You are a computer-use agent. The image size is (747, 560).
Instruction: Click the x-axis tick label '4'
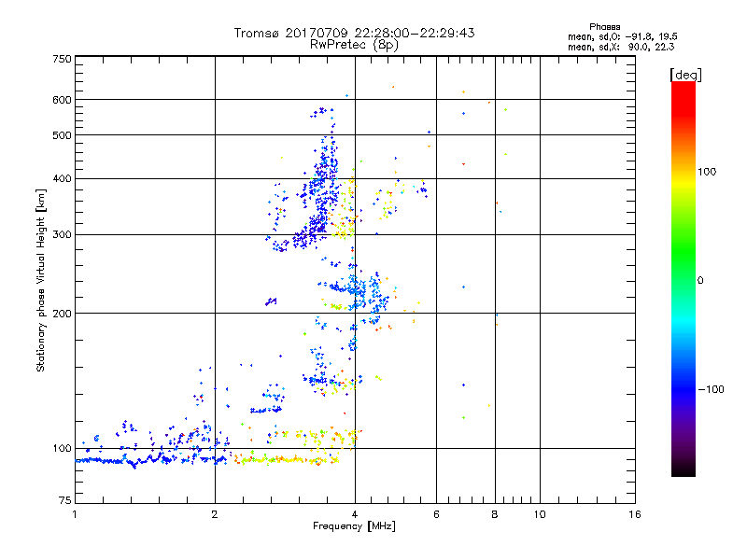coord(355,514)
